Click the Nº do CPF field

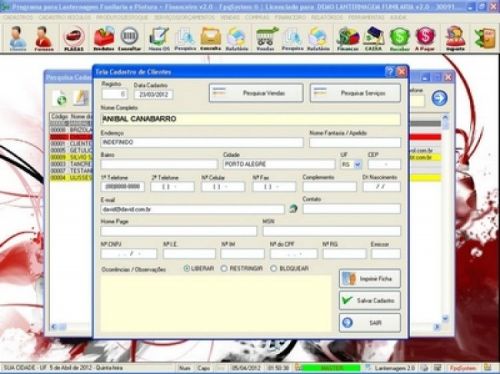pyautogui.click(x=294, y=254)
